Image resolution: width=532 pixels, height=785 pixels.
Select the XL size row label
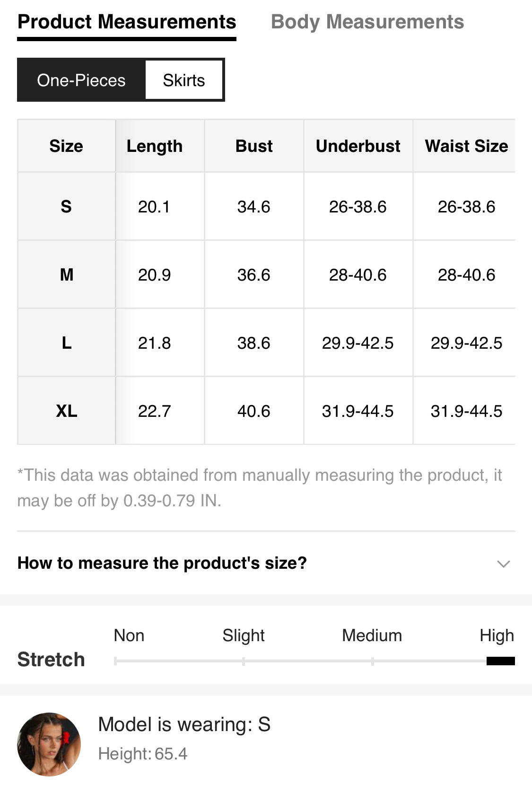pos(66,411)
